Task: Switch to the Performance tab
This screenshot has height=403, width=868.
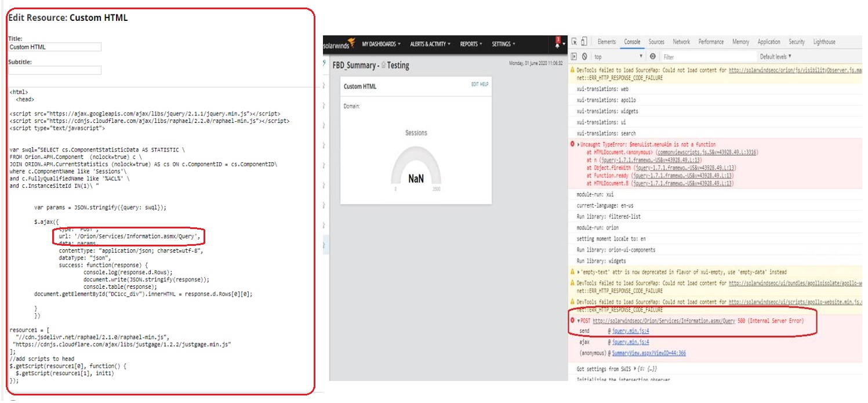Action: 711,42
